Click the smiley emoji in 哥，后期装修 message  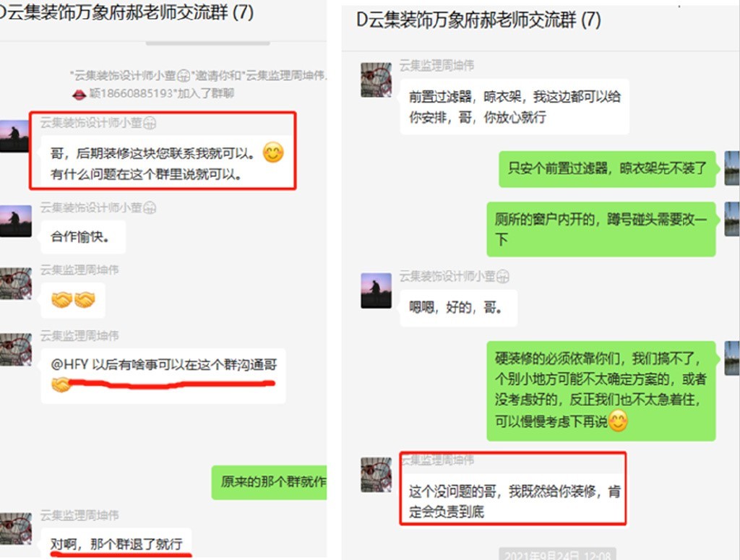click(273, 152)
